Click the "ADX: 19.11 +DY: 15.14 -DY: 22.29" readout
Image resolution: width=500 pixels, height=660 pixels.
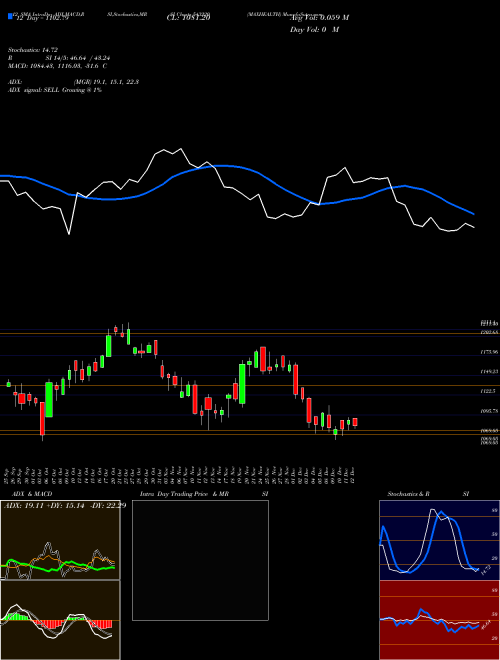pyautogui.click(x=65, y=506)
